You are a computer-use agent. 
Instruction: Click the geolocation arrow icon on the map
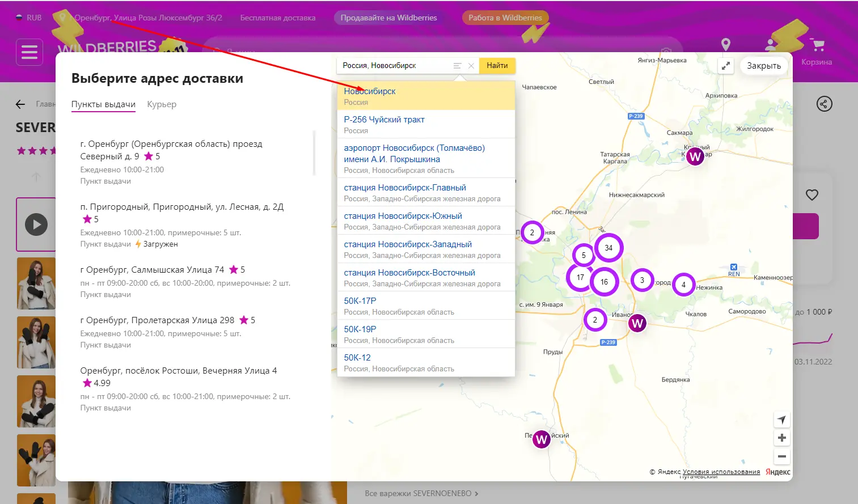click(782, 420)
